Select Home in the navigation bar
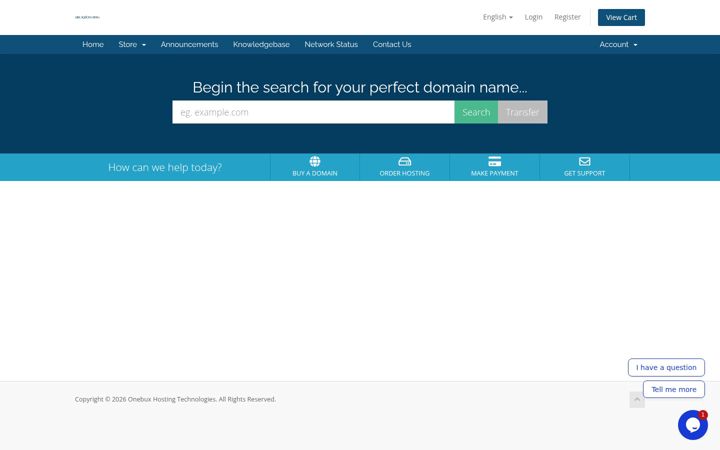This screenshot has height=450, width=720. (93, 45)
